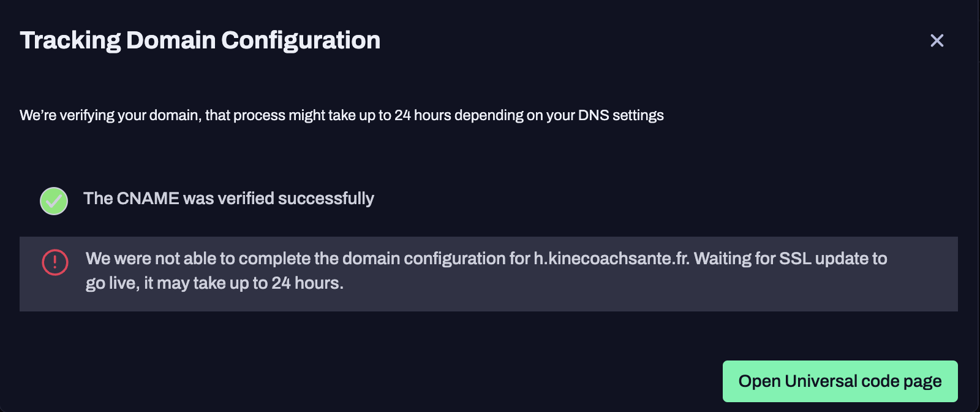Screen dimensions: 980x412
Task: Click "verified successfully" in the status line
Action: point(296,199)
